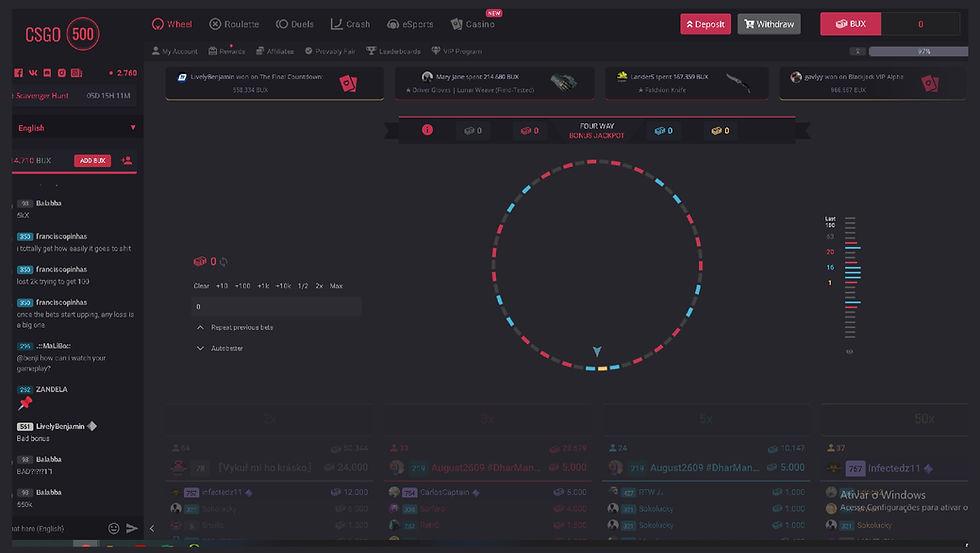Open the Blackjack VIP Alpha win card
Viewport: 980px width, 553px height.
pos(873,83)
